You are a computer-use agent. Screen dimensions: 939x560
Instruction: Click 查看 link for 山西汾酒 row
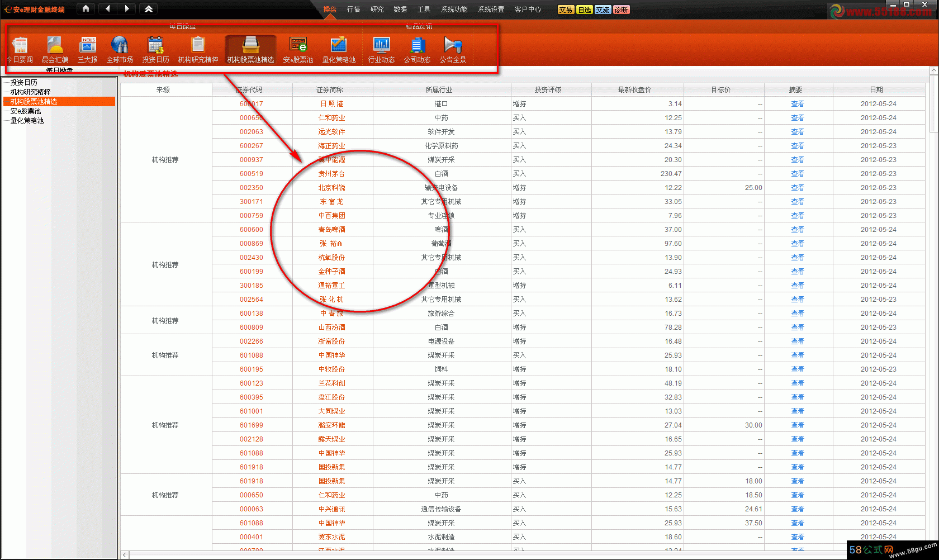pos(798,328)
